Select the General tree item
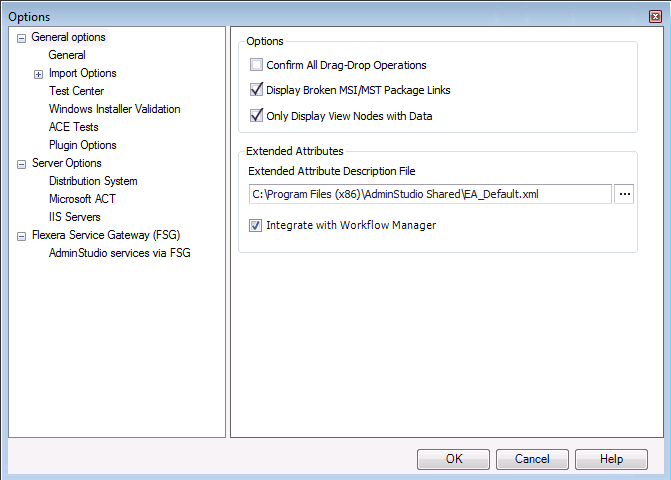 (x=67, y=55)
